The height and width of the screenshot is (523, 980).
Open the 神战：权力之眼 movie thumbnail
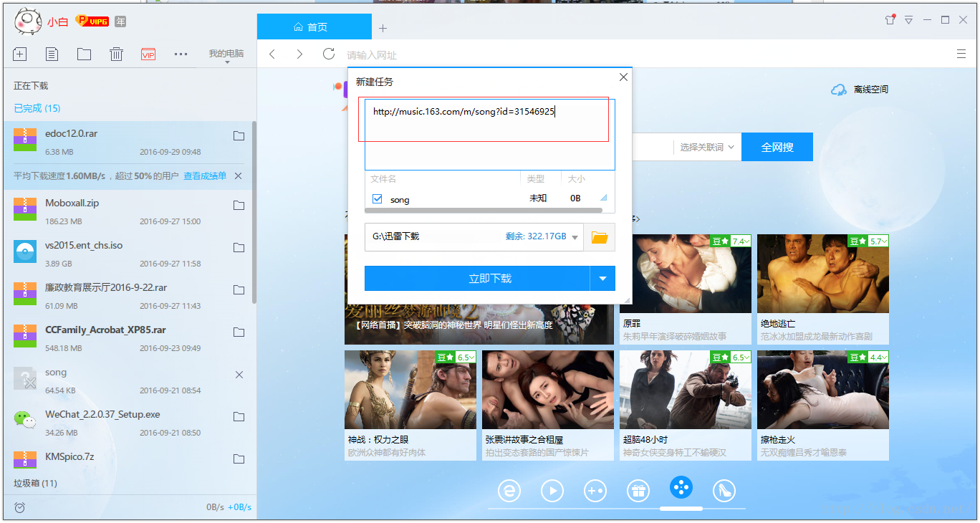(410, 390)
